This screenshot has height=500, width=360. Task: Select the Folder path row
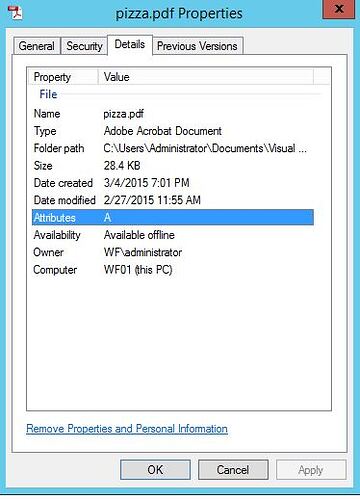[x=173, y=148]
